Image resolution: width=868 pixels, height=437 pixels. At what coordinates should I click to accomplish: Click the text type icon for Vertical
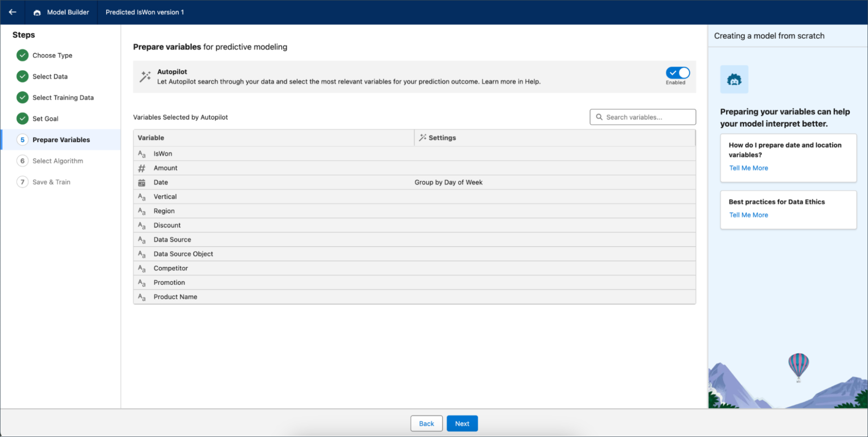click(x=142, y=197)
